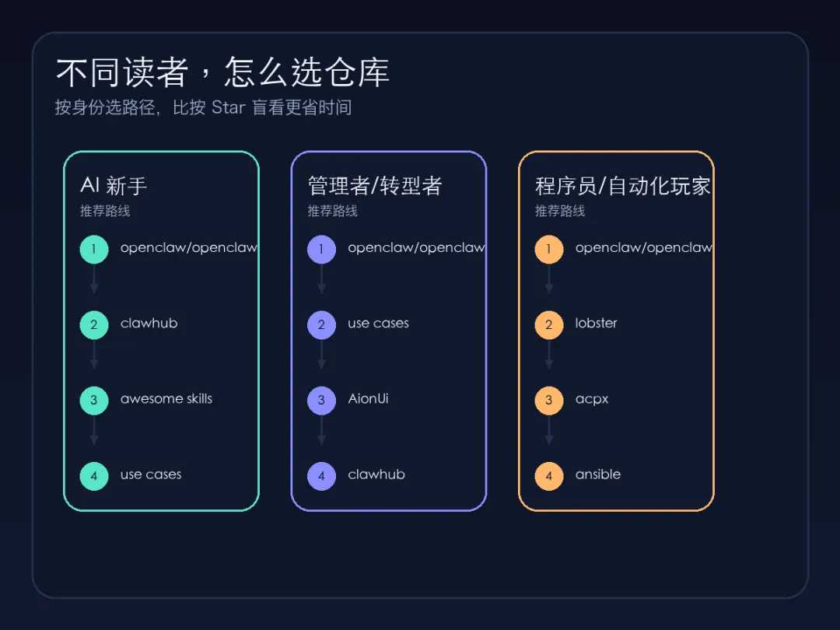The width and height of the screenshot is (840, 630).
Task: Select the AI 新手 card heading
Action: click(x=114, y=186)
